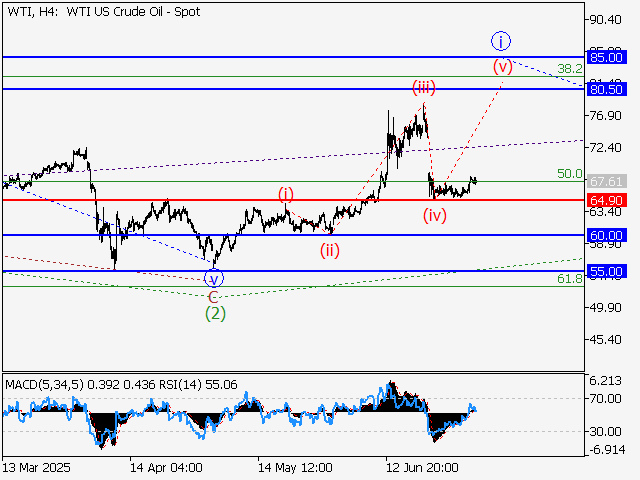
Task: Select the green (2) wave label
Action: (215, 313)
